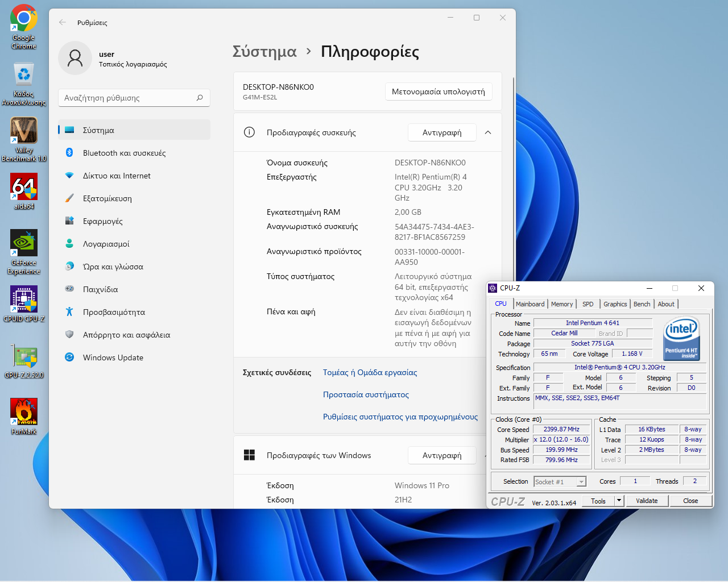The height and width of the screenshot is (582, 728).
Task: Click the Level 2 cache value 2 MBytes
Action: (652, 450)
